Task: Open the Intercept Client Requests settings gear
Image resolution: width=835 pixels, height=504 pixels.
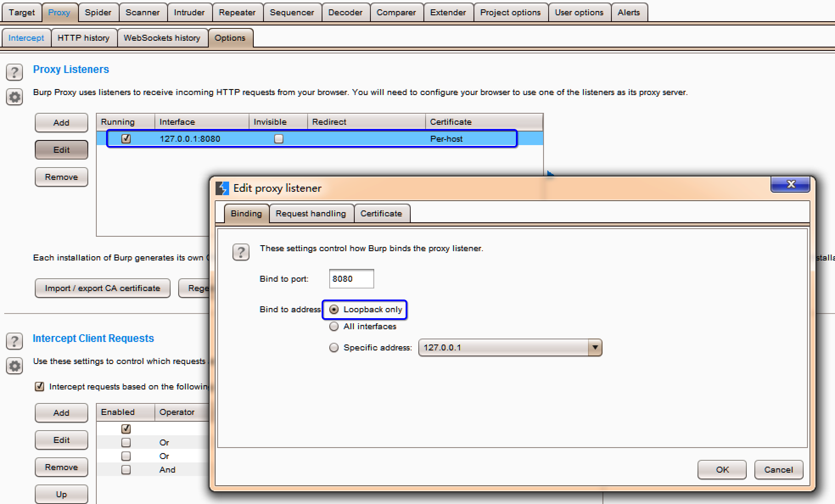Action: (x=14, y=366)
